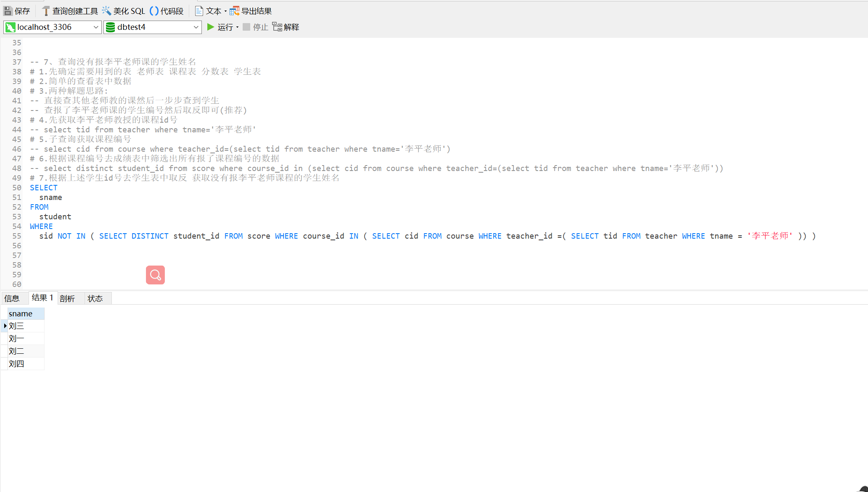Image resolution: width=868 pixels, height=492 pixels.
Task: Expand the localhost_3306 connection dropdown
Action: coord(95,27)
